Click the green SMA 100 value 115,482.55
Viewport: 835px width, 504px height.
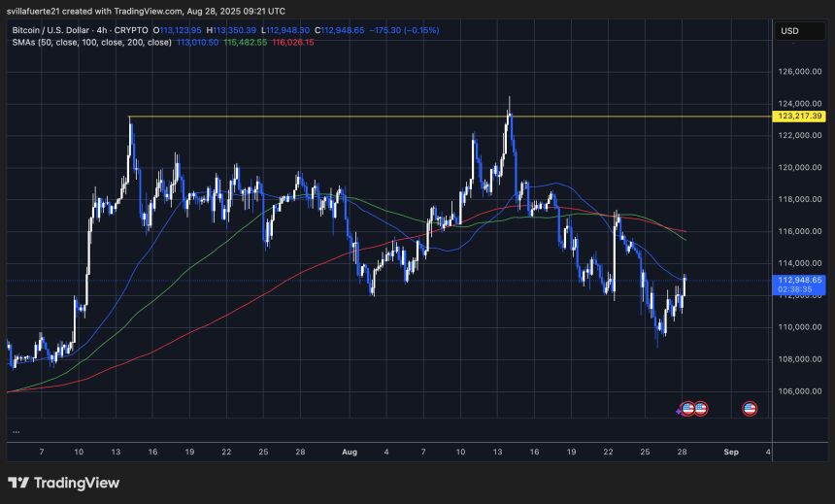point(246,43)
